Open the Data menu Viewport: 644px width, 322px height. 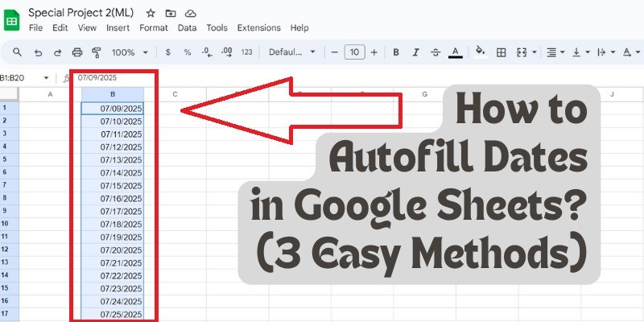click(x=187, y=28)
